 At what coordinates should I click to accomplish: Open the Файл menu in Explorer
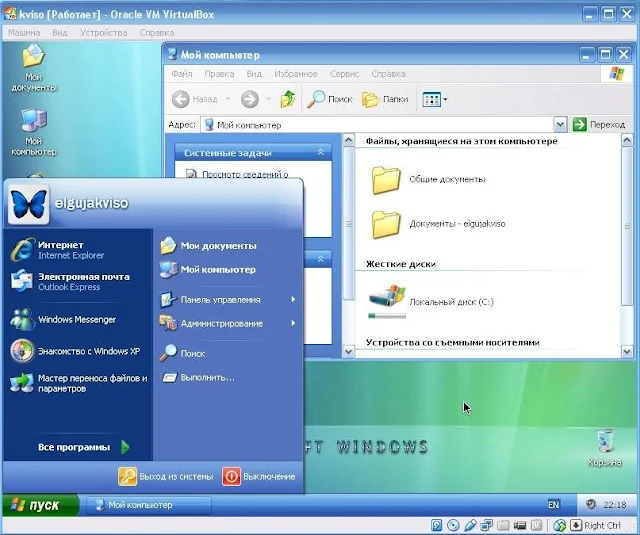tap(182, 74)
